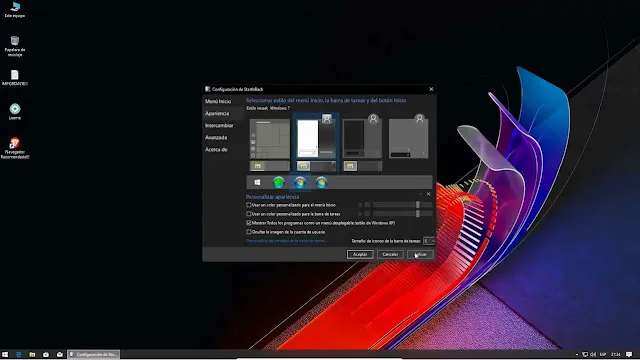Open the Menú Inicio settings tab
Image resolution: width=640 pixels, height=360 pixels.
[x=218, y=101]
